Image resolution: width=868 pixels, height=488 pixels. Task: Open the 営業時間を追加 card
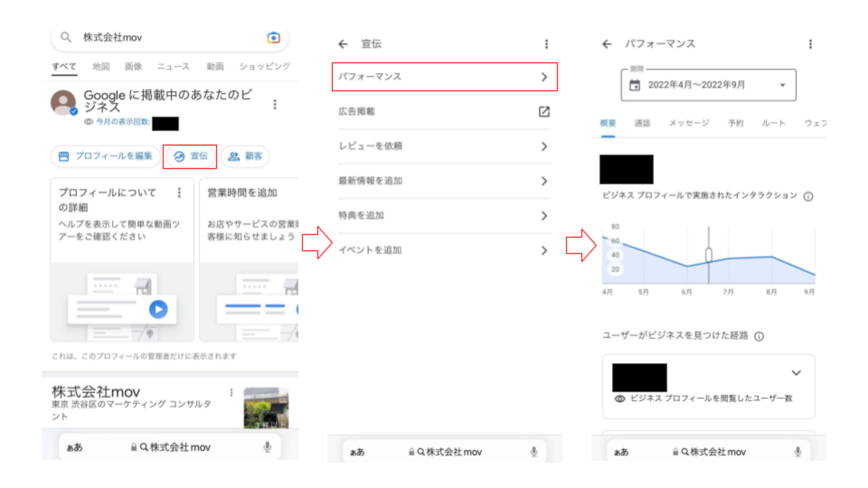[249, 259]
